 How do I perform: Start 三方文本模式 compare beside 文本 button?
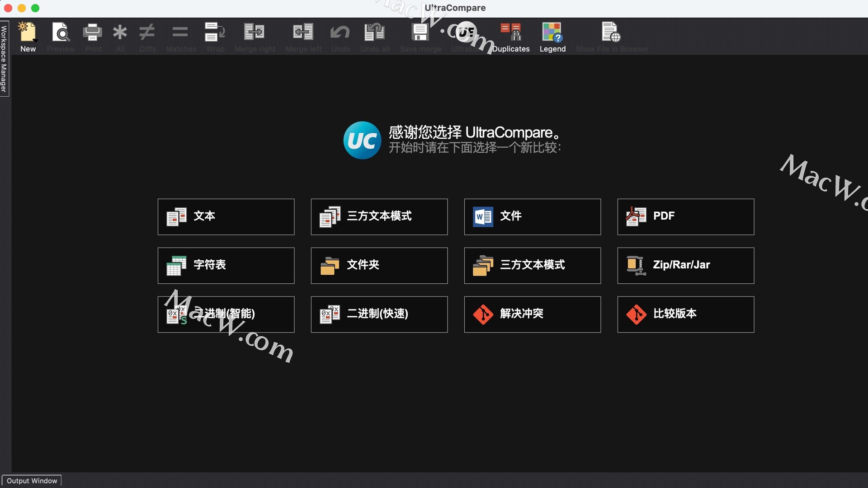coord(379,217)
